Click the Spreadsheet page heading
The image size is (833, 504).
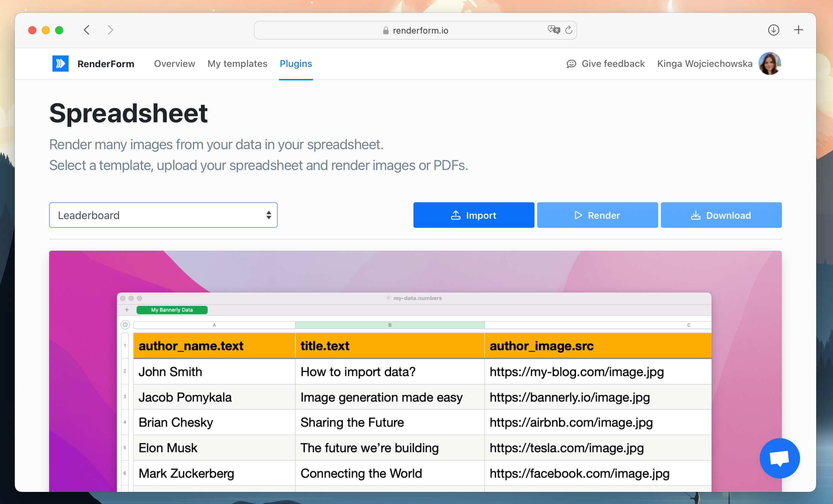click(128, 113)
